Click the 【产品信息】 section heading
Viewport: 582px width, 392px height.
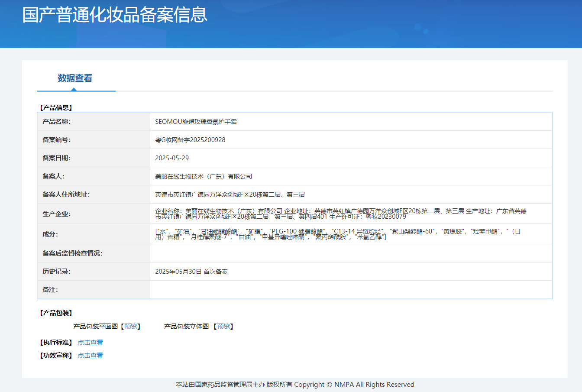[x=56, y=107]
